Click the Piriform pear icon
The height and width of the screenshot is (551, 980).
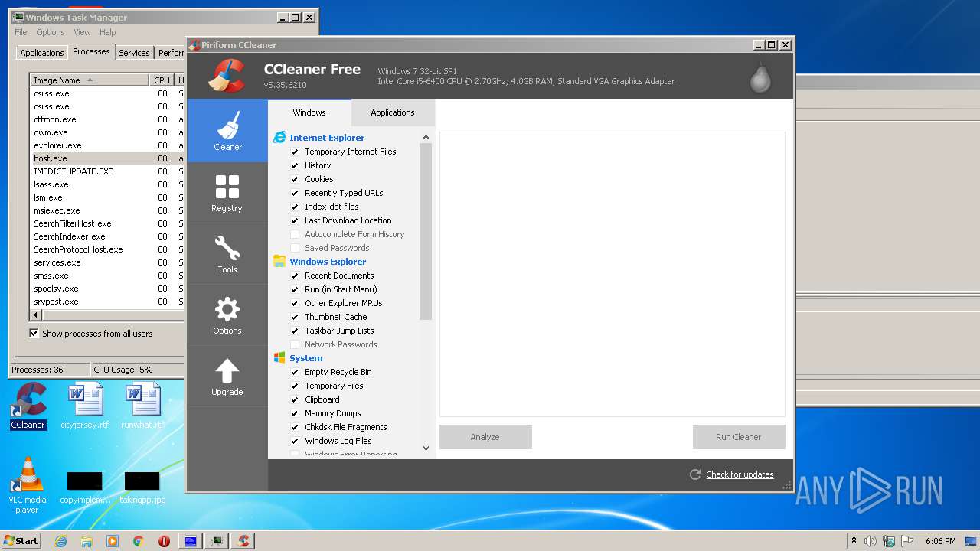point(760,77)
